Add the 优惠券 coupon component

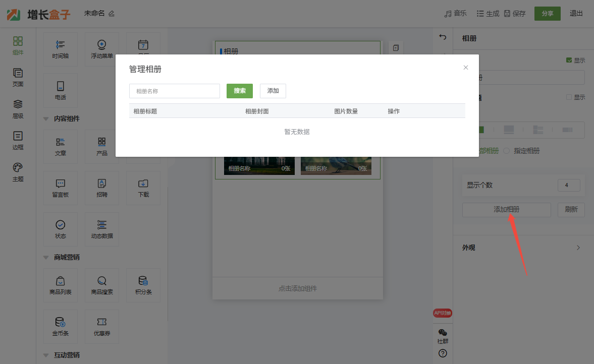pyautogui.click(x=102, y=326)
